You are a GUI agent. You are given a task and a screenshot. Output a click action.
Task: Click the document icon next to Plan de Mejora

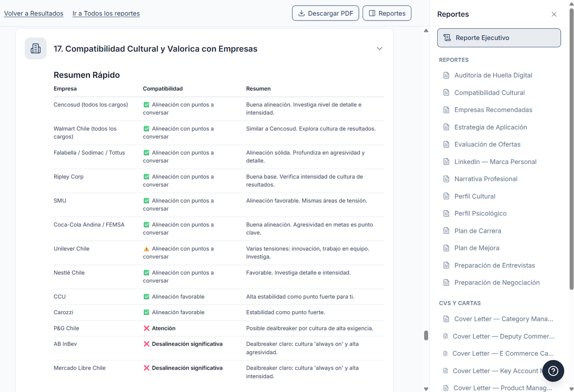[446, 248]
